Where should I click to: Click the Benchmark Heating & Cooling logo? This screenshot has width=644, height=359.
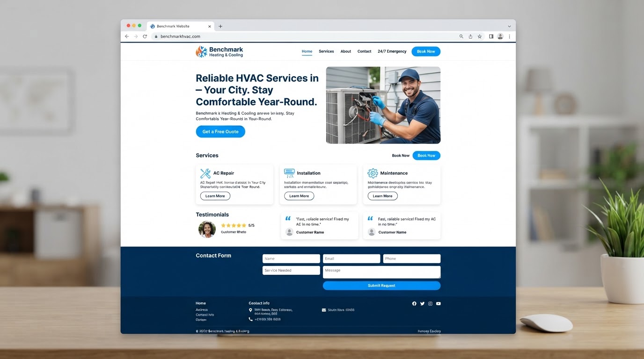point(220,51)
